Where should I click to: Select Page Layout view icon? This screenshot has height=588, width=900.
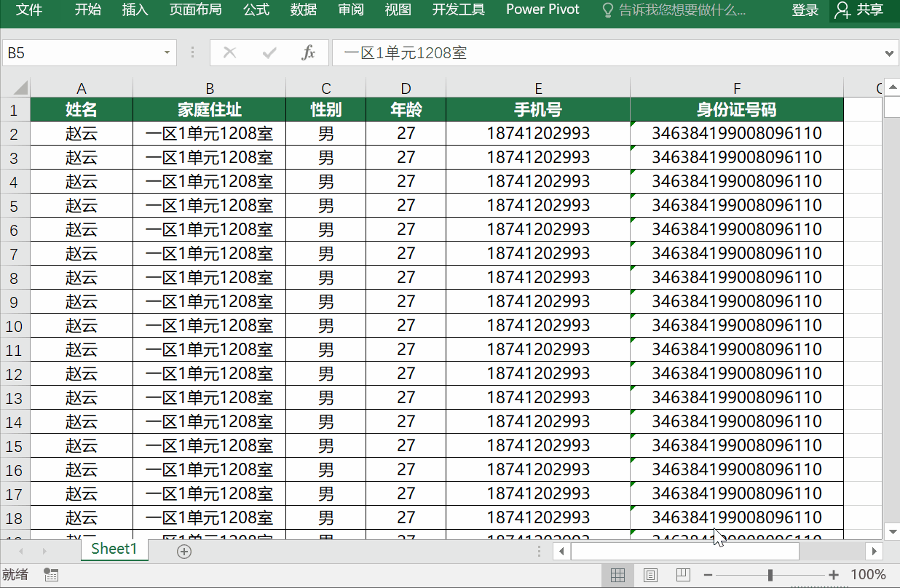click(650, 575)
